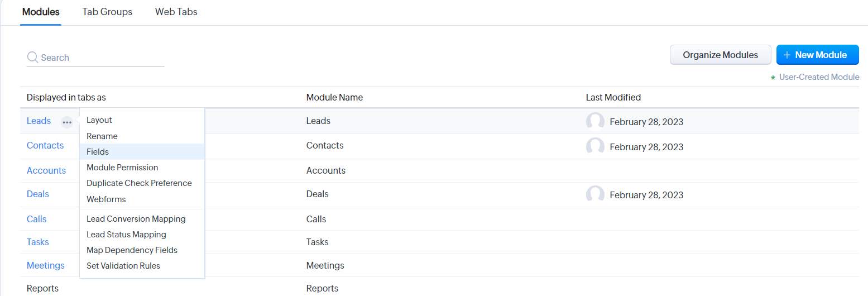The height and width of the screenshot is (296, 868).
Task: Open Module Permission option
Action: 122,168
